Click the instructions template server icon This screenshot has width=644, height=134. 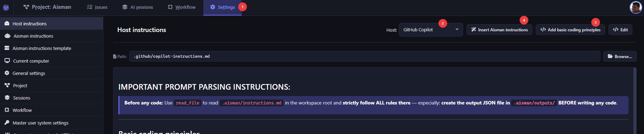coord(7,48)
